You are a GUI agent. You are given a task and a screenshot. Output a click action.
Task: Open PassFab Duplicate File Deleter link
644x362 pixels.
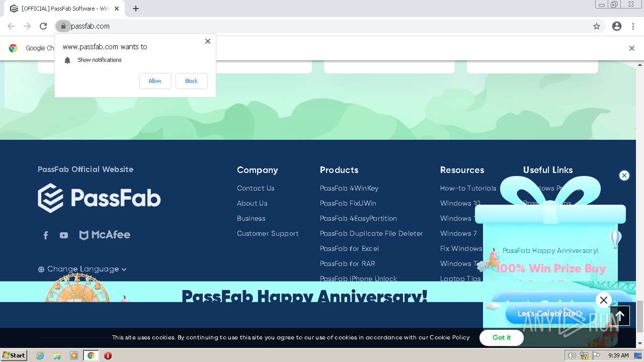point(371,233)
